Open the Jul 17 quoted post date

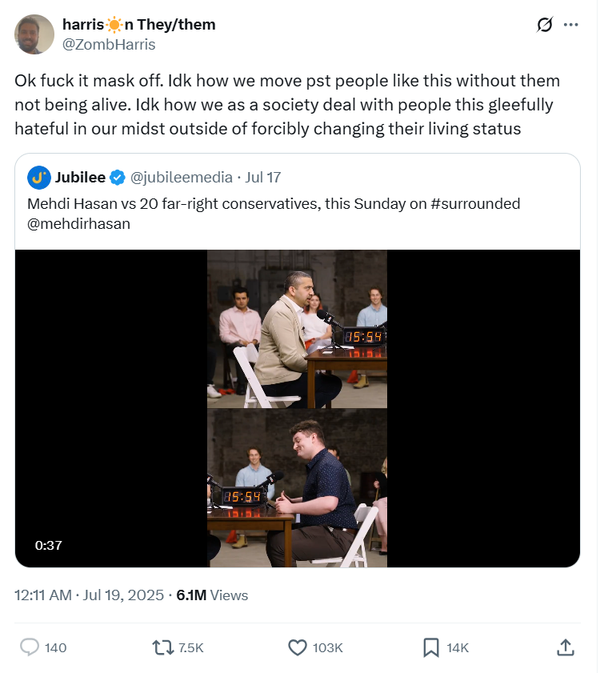click(263, 178)
